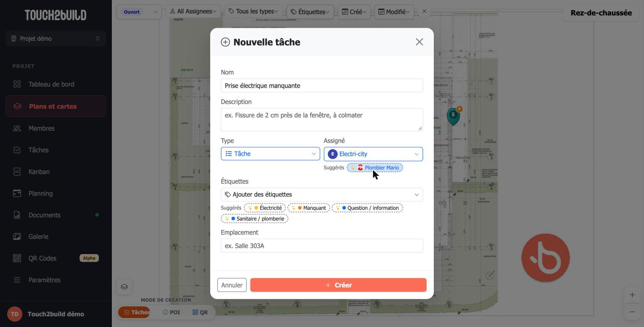The image size is (644, 327).
Task: Open the Étiquettes filter dropdown
Action: pyautogui.click(x=310, y=12)
